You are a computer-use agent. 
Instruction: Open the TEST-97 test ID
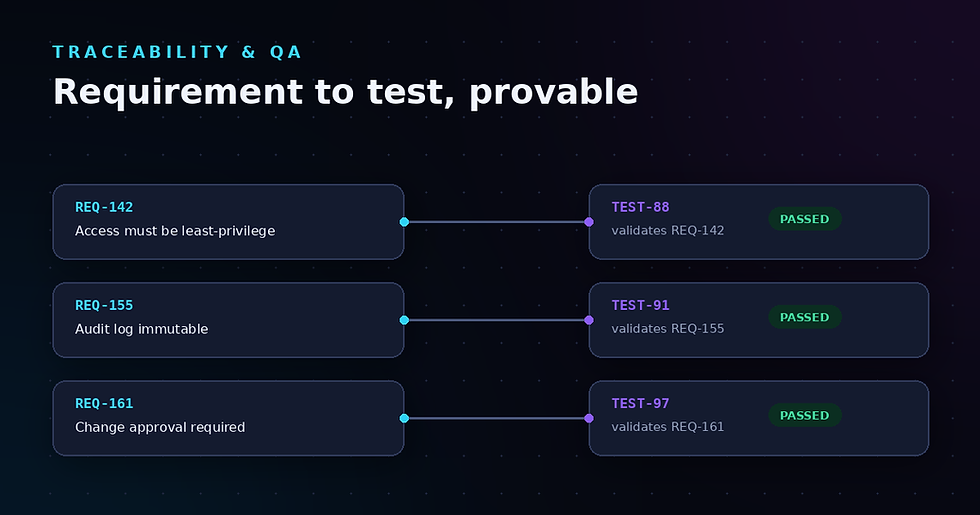(640, 403)
